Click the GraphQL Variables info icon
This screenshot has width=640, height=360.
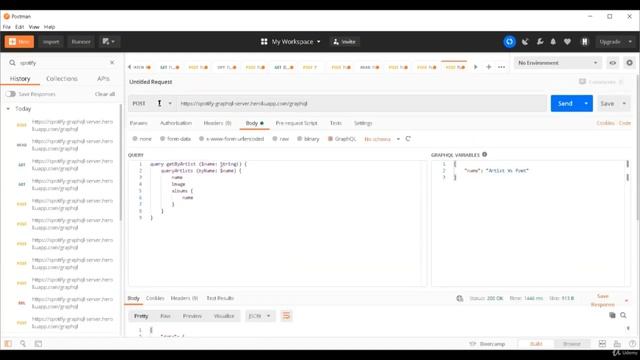click(x=484, y=154)
